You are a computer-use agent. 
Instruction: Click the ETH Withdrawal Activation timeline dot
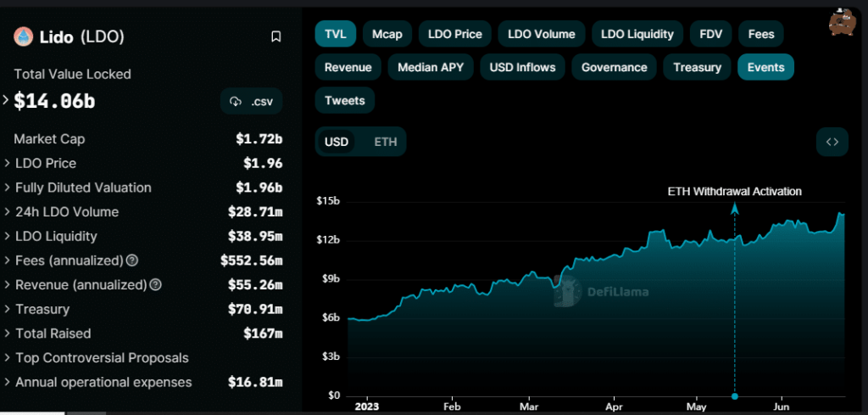pos(734,395)
